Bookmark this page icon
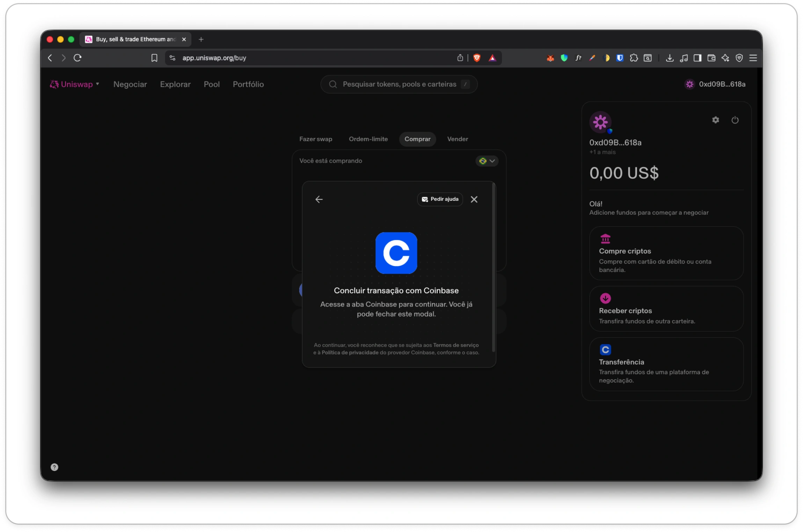 154,58
